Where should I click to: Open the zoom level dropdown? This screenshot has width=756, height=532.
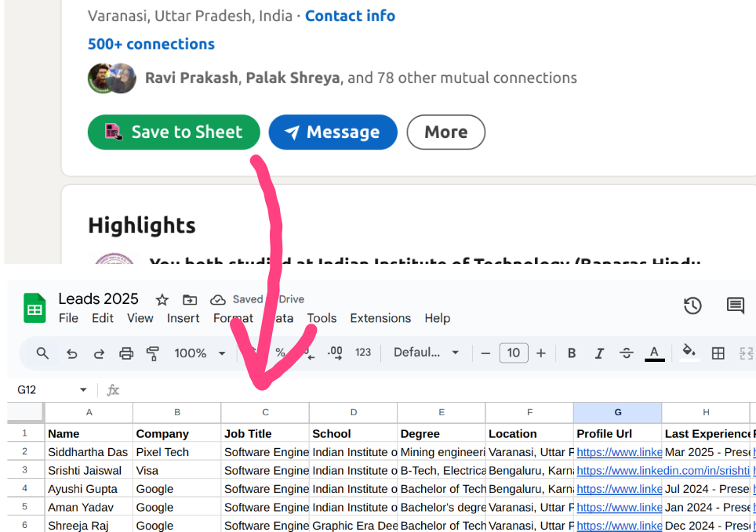click(197, 353)
